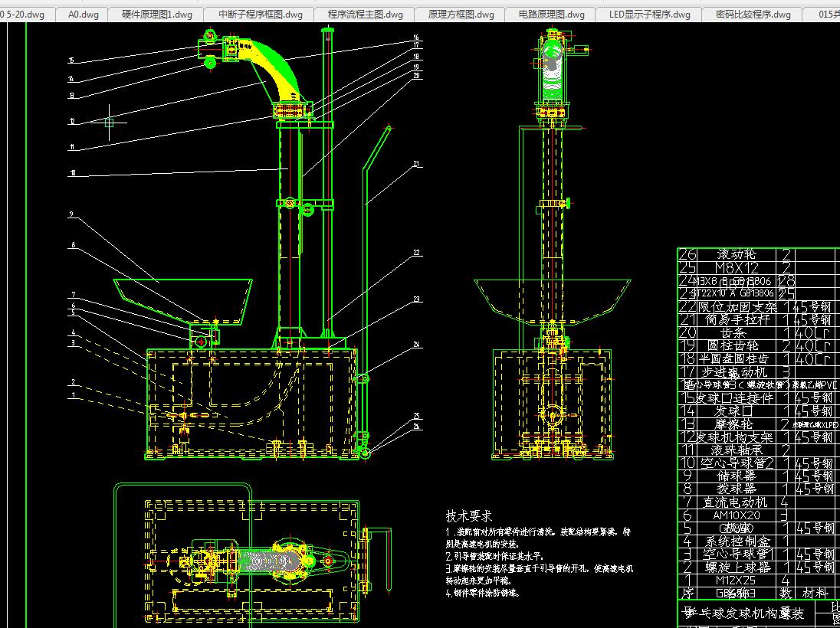Open the 硬件原理图1.dwg drawing tab
The height and width of the screenshot is (628, 840).
tap(156, 15)
